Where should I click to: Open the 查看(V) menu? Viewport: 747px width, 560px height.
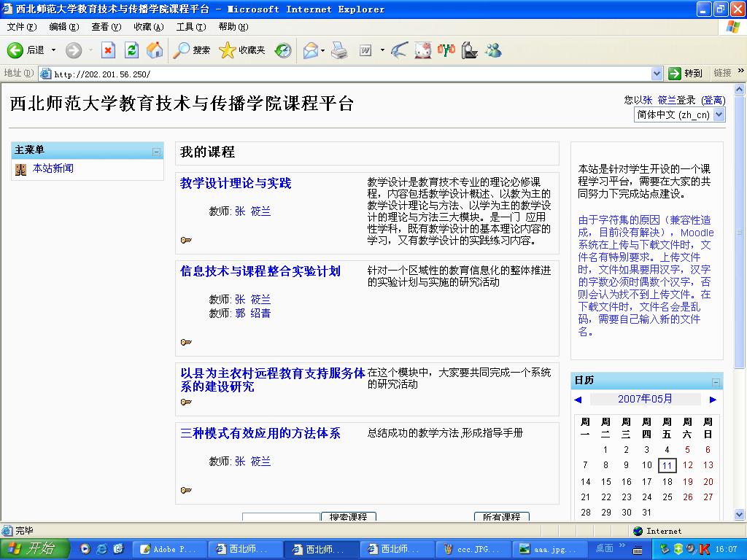107,27
